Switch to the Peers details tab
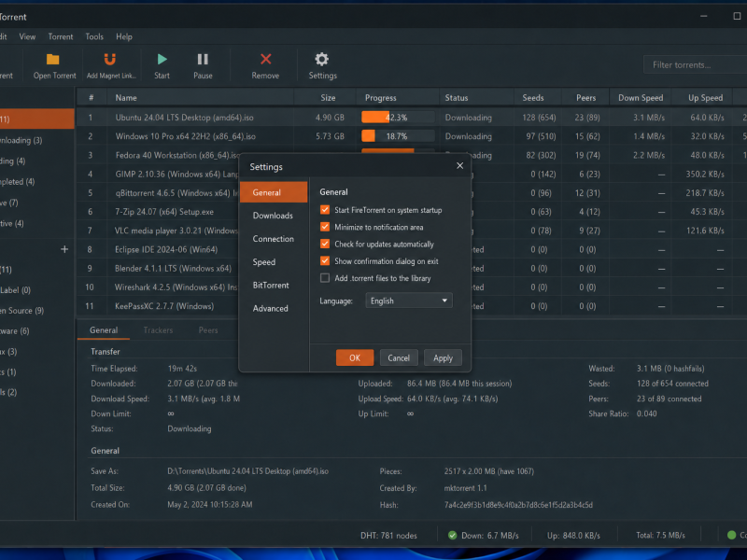 pos(208,330)
